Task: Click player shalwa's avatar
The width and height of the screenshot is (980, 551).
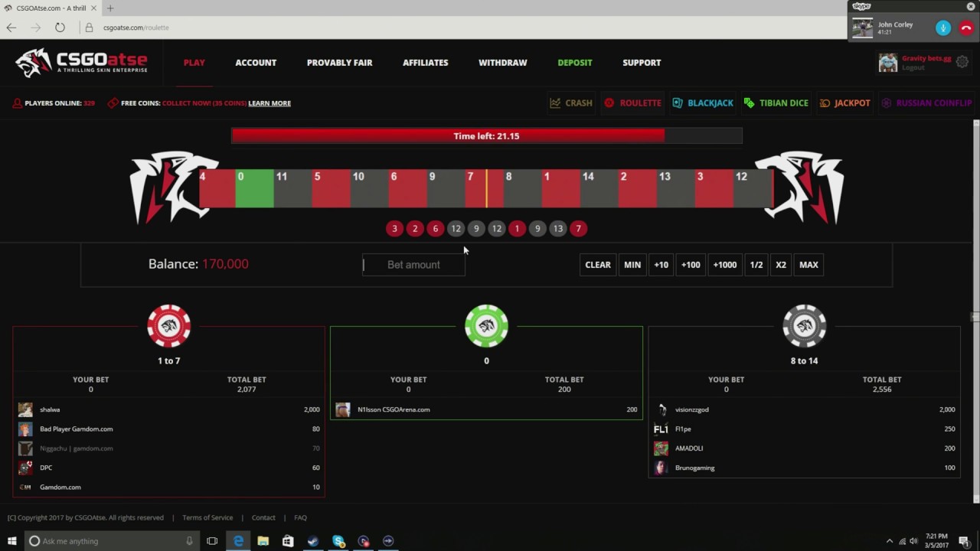Action: click(x=25, y=409)
